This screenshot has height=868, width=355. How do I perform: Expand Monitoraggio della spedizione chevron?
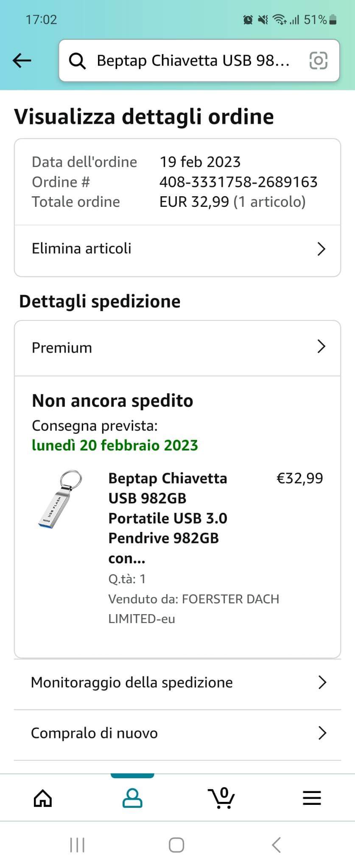pos(322,682)
